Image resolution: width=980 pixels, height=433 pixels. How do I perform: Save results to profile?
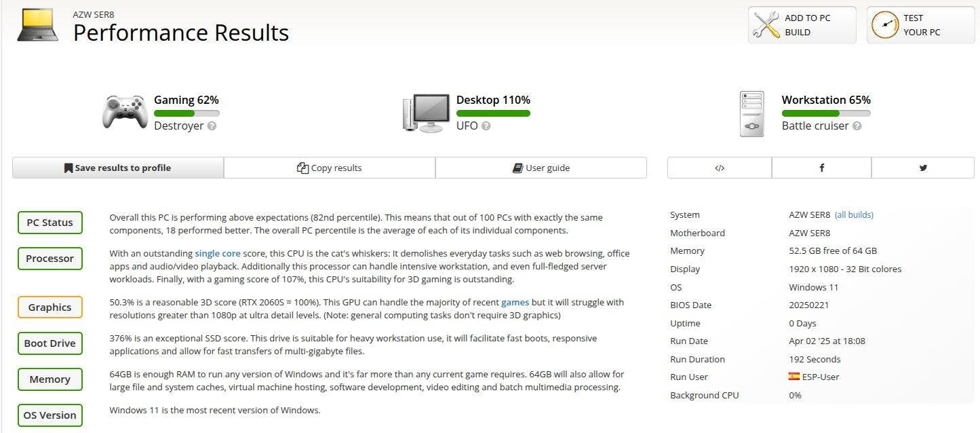118,168
